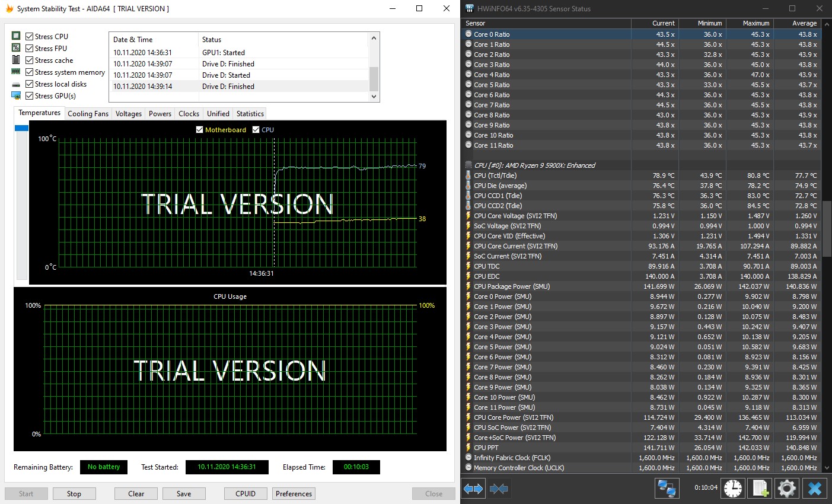The width and height of the screenshot is (832, 504).
Task: Select the Clocks tab
Action: pyautogui.click(x=189, y=114)
